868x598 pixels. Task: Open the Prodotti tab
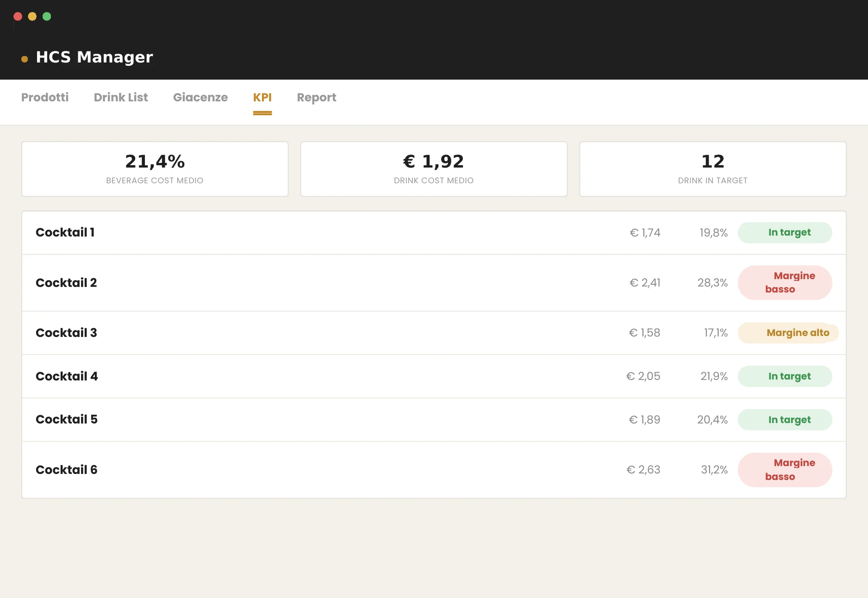[x=45, y=97]
